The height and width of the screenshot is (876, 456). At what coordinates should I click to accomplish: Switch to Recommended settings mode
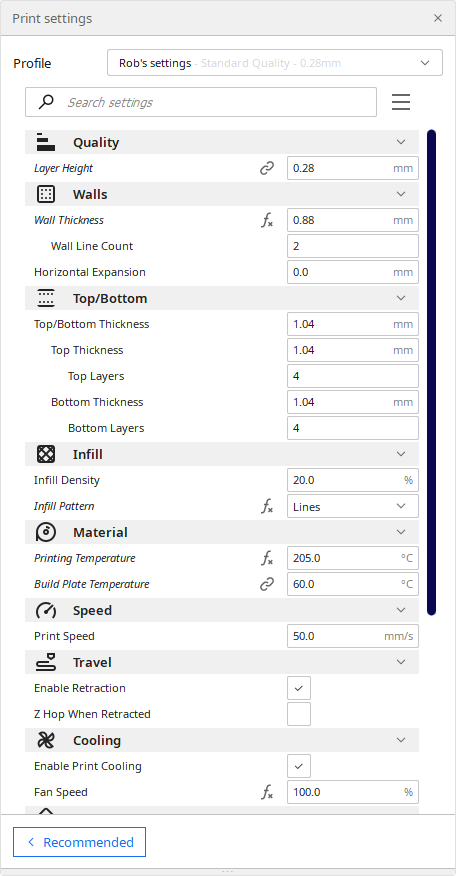pos(79,842)
